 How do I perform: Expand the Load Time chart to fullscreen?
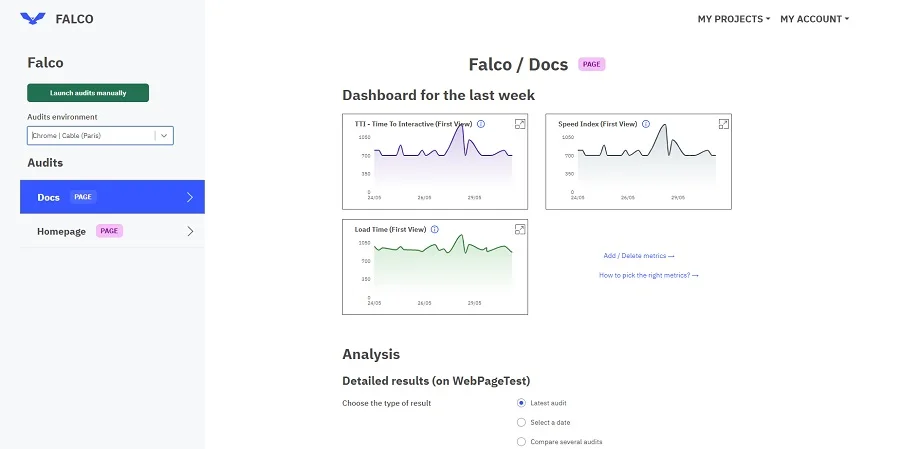pyautogui.click(x=520, y=230)
